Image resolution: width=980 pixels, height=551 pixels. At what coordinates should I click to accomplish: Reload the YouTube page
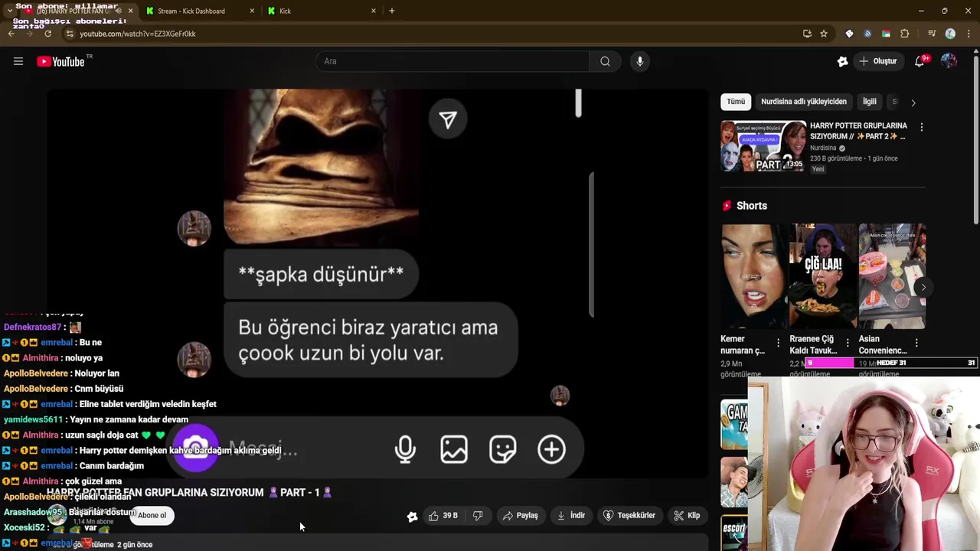48,34
